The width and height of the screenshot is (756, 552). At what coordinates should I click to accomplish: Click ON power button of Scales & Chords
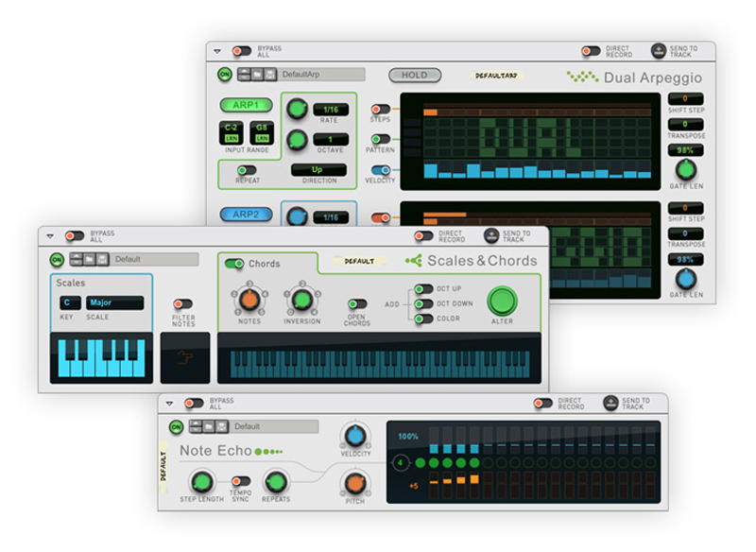click(x=57, y=260)
